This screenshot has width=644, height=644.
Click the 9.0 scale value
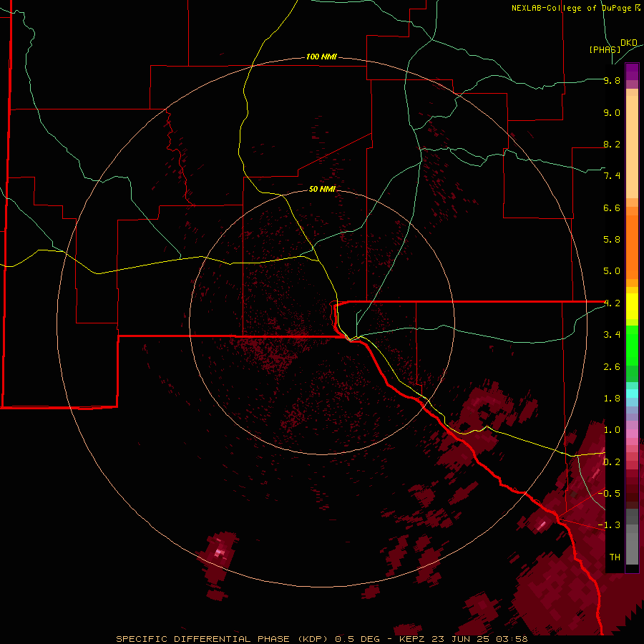(x=612, y=112)
